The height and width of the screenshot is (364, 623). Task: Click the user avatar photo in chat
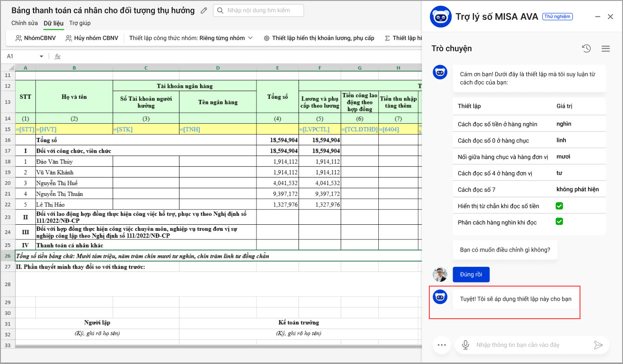(x=440, y=275)
